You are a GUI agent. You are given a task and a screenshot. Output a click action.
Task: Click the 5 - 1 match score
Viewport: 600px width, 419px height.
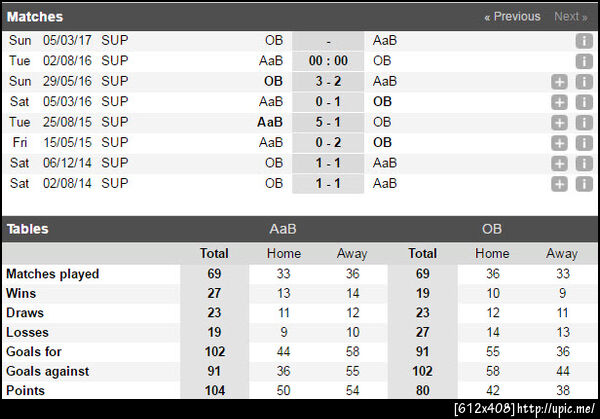(328, 122)
